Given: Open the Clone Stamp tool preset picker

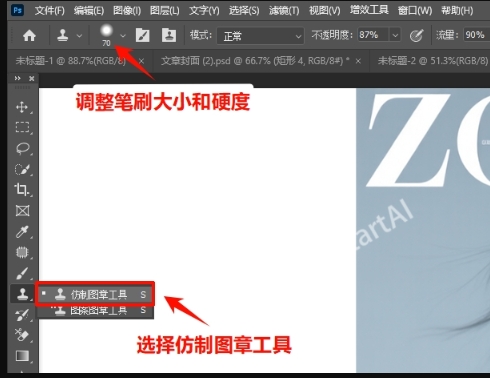Looking at the screenshot, I should [69, 35].
